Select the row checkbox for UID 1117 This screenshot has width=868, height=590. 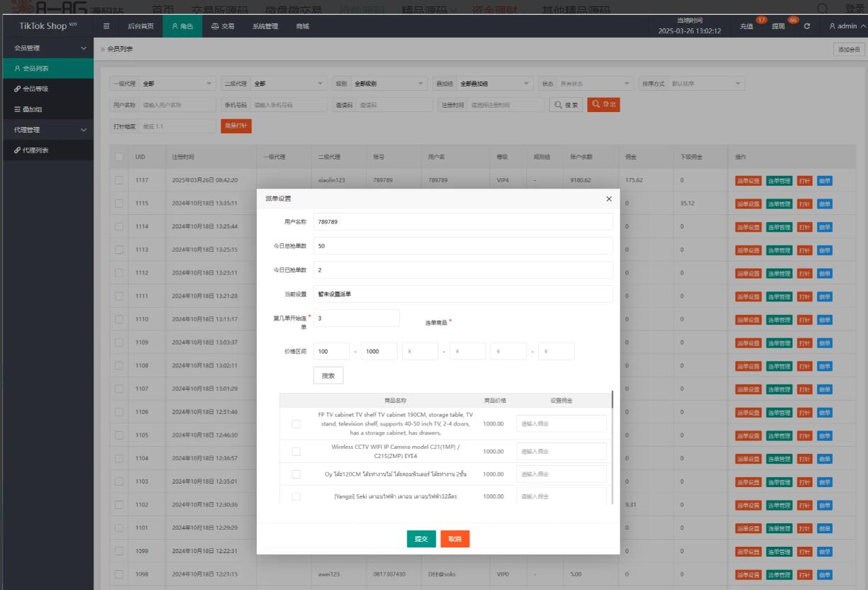pos(118,180)
